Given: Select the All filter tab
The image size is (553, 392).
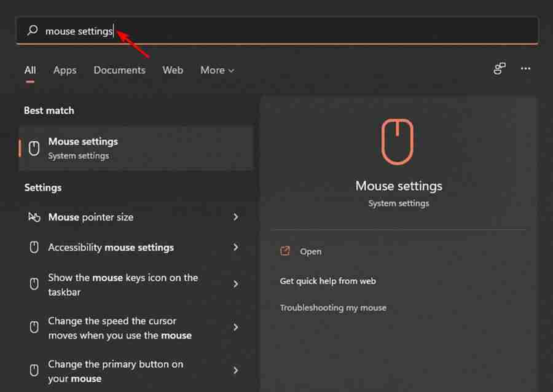Looking at the screenshot, I should (29, 70).
